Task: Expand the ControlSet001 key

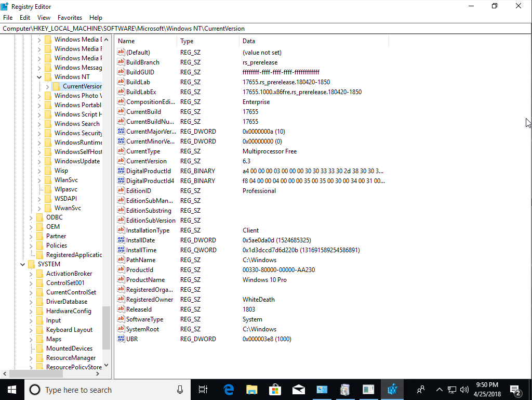Action: 31,283
